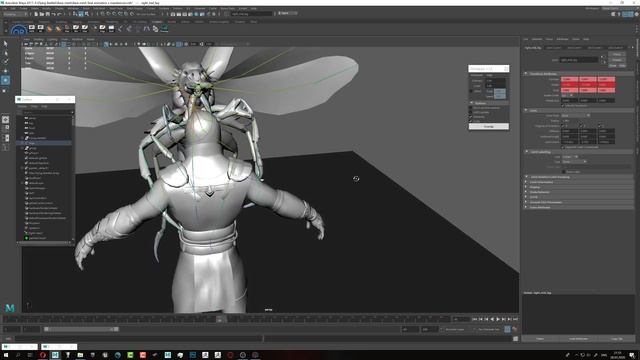Toggle Segment Scale Compensate checkbox
The image size is (640, 360).
pyautogui.click(x=563, y=147)
